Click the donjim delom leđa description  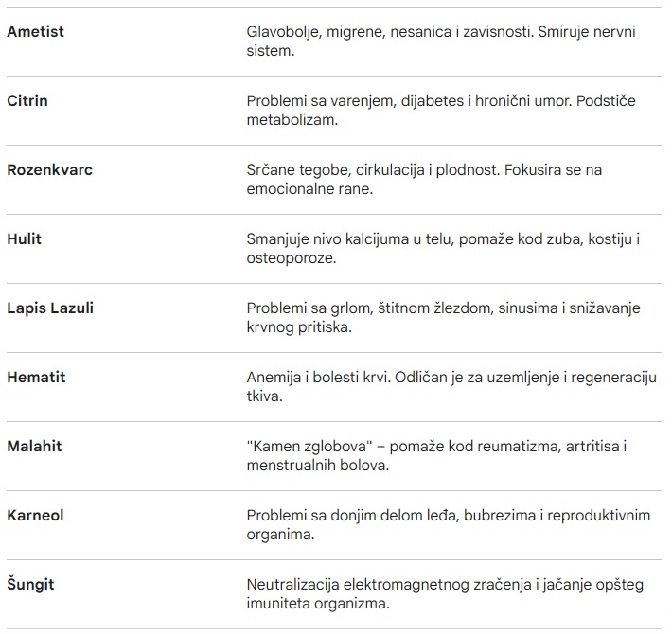(x=449, y=525)
